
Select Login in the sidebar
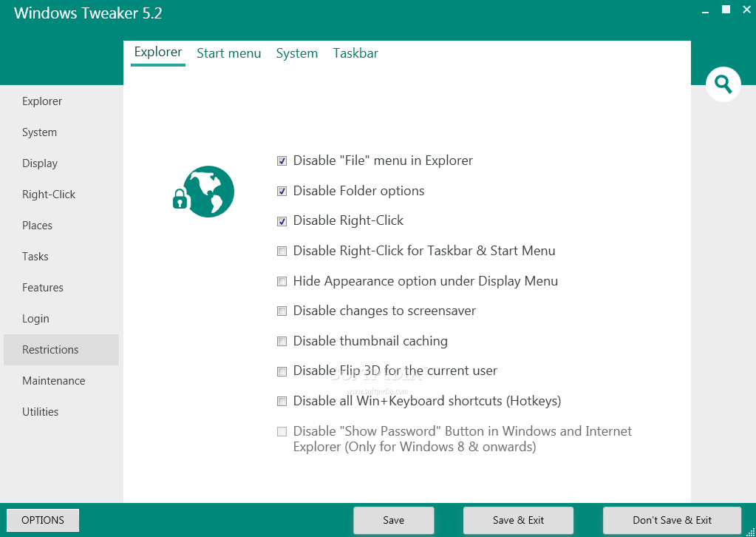click(61, 319)
